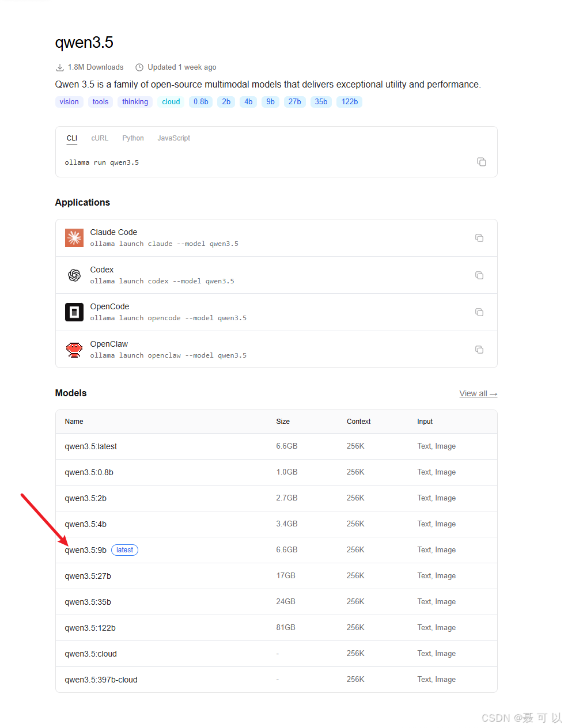
Task: Click the 24GB size cell
Action: pyautogui.click(x=286, y=601)
